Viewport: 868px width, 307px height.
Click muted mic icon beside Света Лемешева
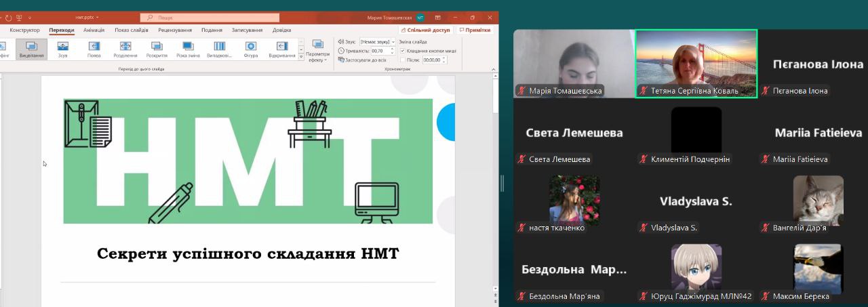[521, 159]
